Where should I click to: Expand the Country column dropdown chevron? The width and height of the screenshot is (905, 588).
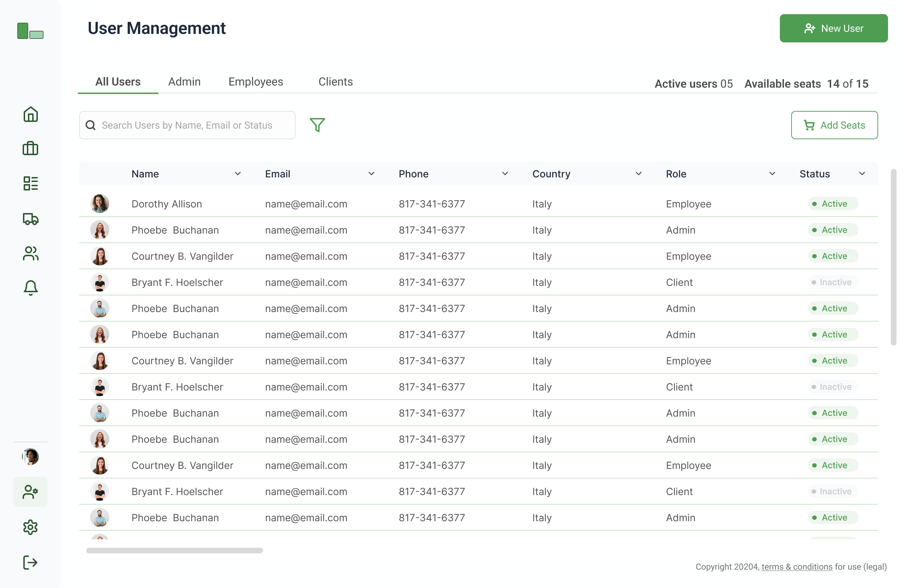638,174
